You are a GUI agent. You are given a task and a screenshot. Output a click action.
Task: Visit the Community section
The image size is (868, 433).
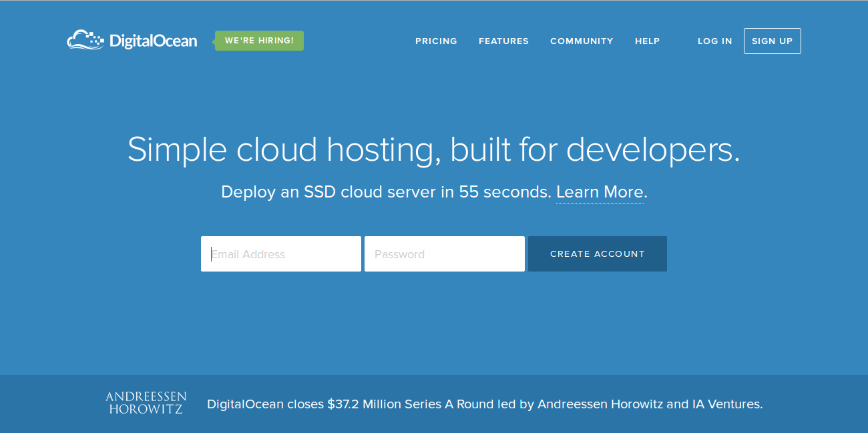(x=582, y=41)
